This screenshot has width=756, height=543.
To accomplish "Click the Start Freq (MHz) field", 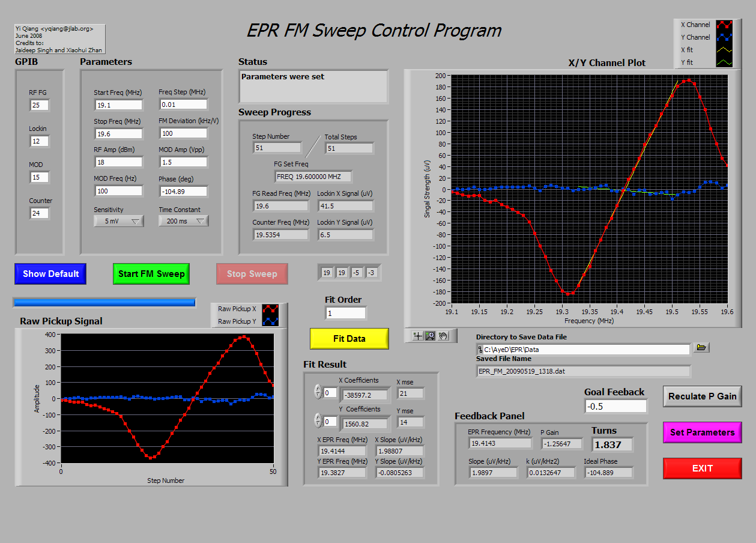I will (x=119, y=105).
